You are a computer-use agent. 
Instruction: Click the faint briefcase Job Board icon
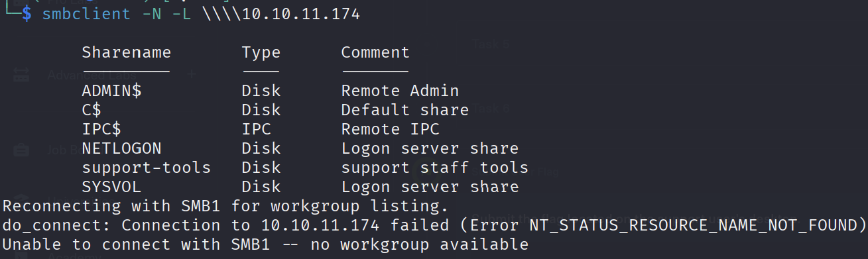click(21, 150)
